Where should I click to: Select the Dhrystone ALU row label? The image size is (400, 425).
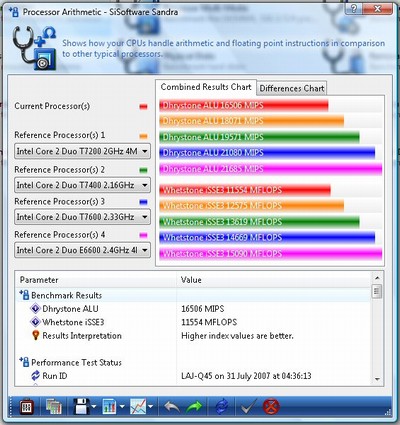tap(70, 309)
